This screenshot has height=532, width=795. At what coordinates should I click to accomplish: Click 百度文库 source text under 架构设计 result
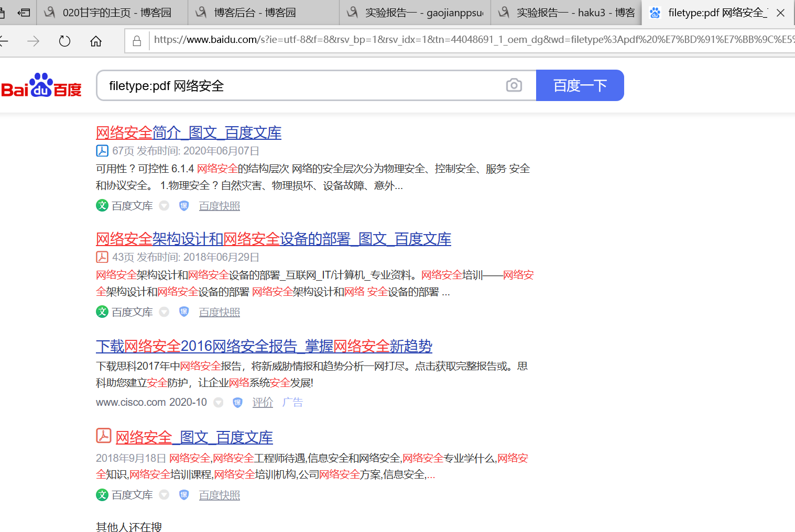pos(133,312)
